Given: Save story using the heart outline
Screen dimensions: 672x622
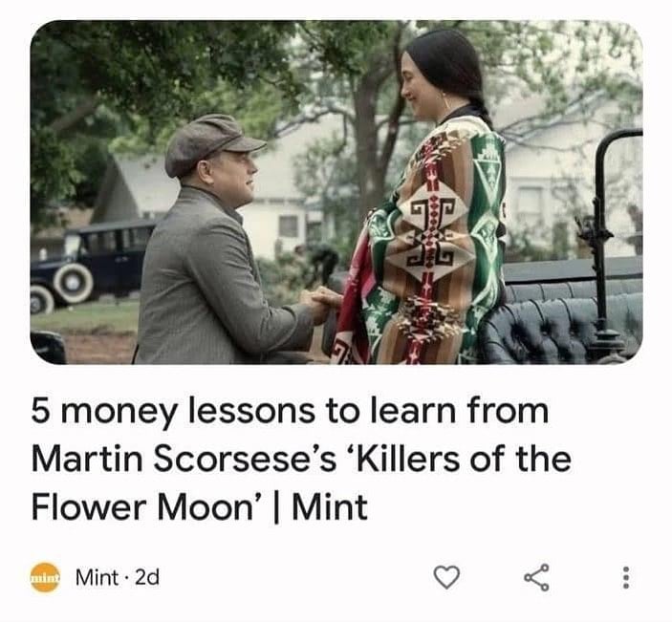Looking at the screenshot, I should point(446,576).
